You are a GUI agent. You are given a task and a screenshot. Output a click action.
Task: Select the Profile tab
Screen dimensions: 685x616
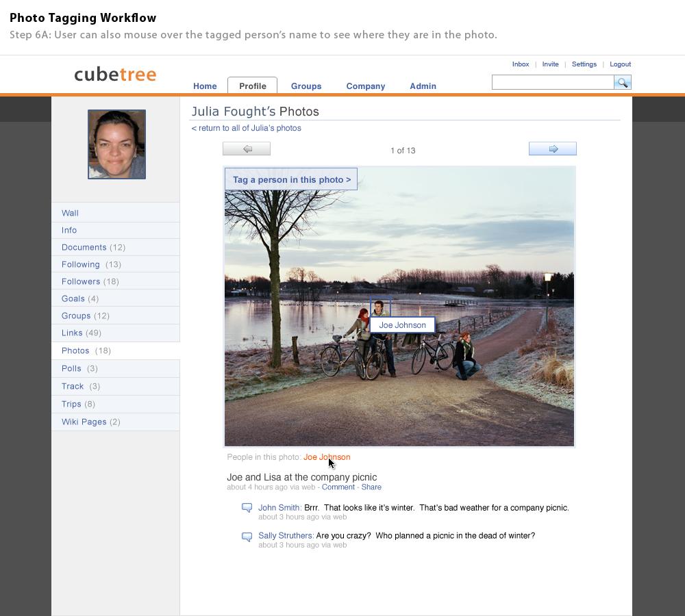tap(253, 86)
